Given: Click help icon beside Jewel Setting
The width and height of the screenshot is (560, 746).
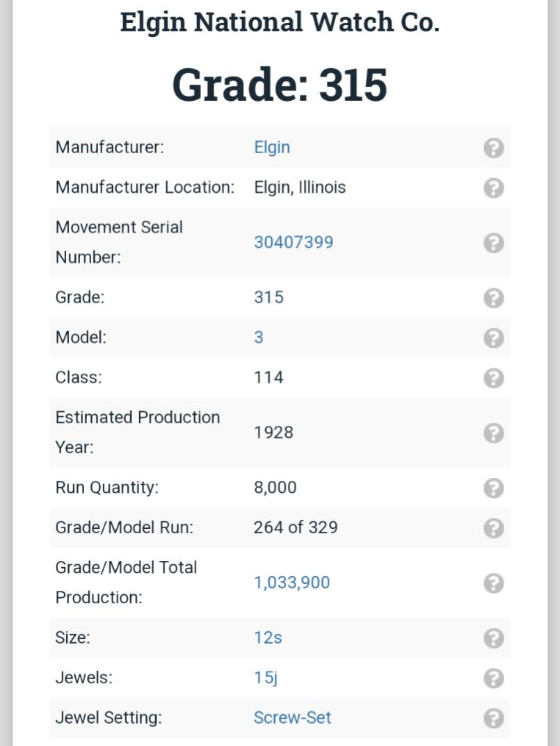Looking at the screenshot, I should [x=493, y=718].
